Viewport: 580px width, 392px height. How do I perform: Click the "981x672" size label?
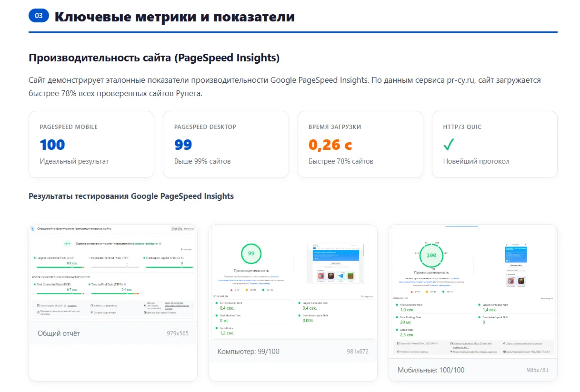358,352
